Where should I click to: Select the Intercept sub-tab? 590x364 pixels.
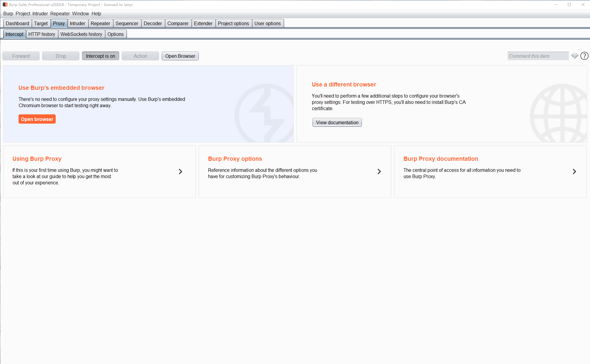pos(14,34)
